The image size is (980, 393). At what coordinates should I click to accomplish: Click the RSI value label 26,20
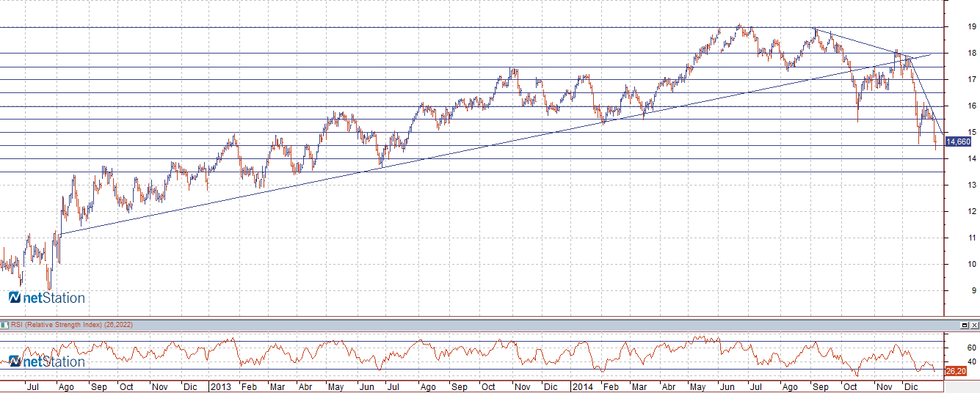(957, 372)
